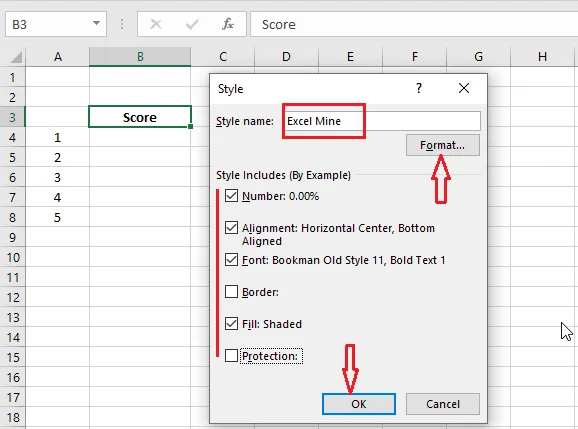
Task: Click cell A5 with value 2
Action: [58, 157]
